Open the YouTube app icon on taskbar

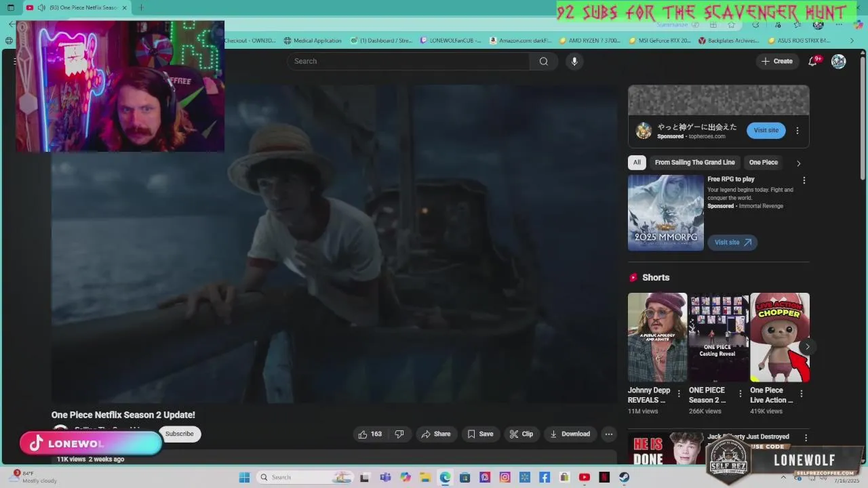pos(585,477)
